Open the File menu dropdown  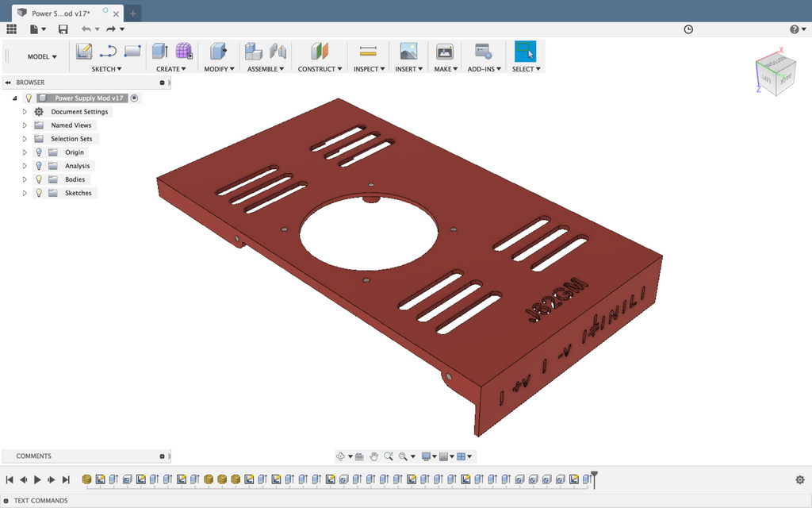point(38,29)
